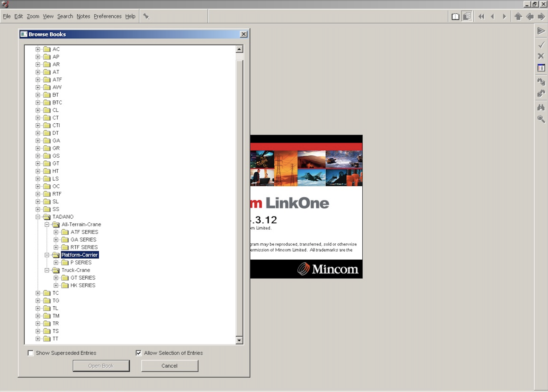Click the play triangle icon in right sidebar
The image size is (548, 392).
click(x=541, y=31)
